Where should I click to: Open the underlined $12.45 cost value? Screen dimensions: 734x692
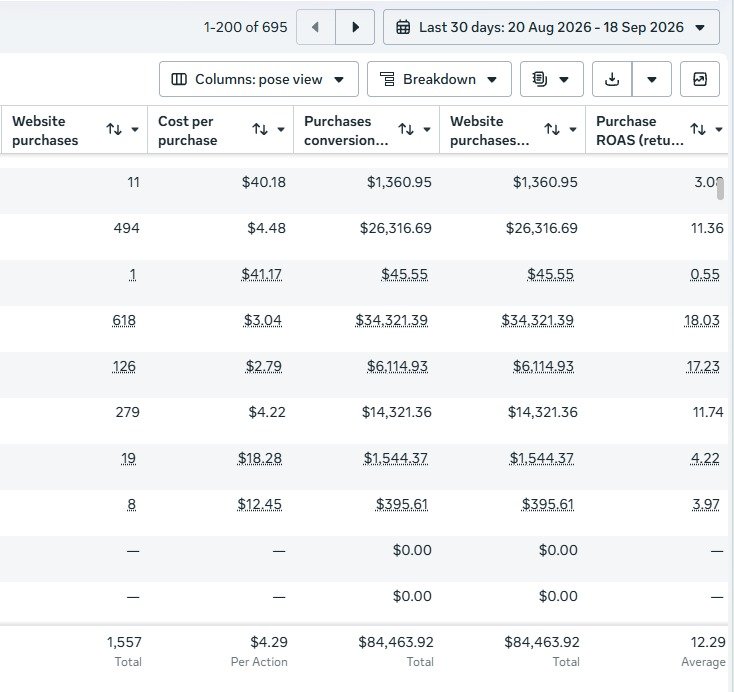click(259, 504)
